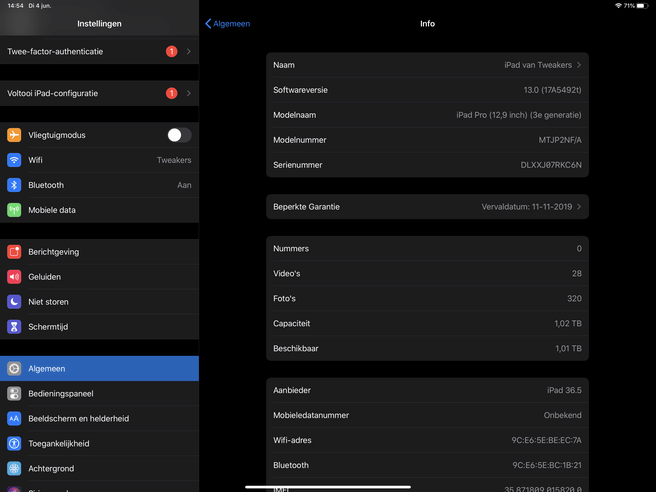Image resolution: width=656 pixels, height=492 pixels.
Task: Tap the Bluetooth icon in sidebar
Action: tap(14, 185)
